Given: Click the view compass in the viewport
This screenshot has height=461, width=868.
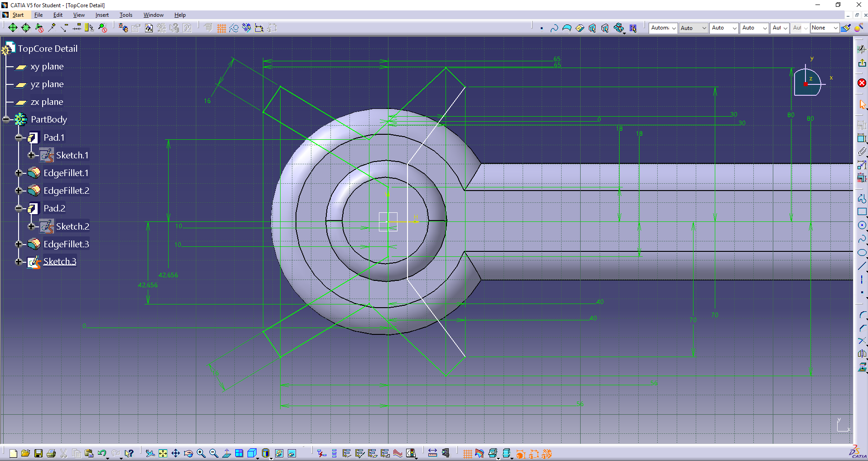Looking at the screenshot, I should [808, 82].
